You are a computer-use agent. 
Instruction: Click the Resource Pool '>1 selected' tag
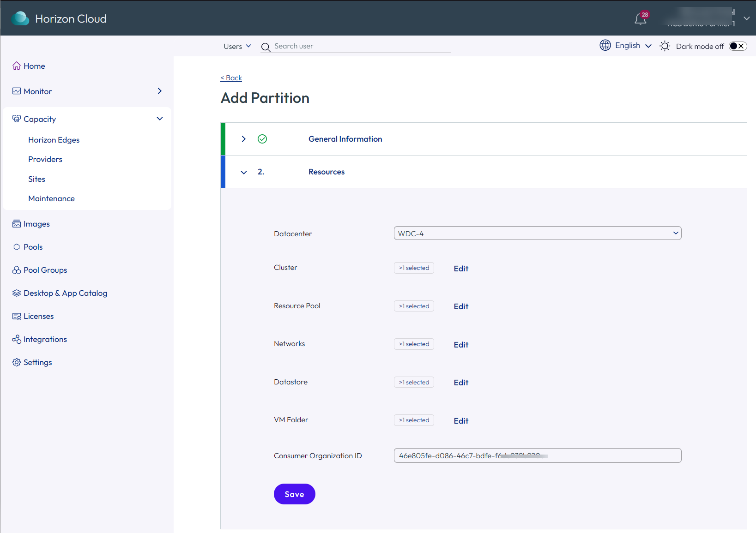[414, 306]
